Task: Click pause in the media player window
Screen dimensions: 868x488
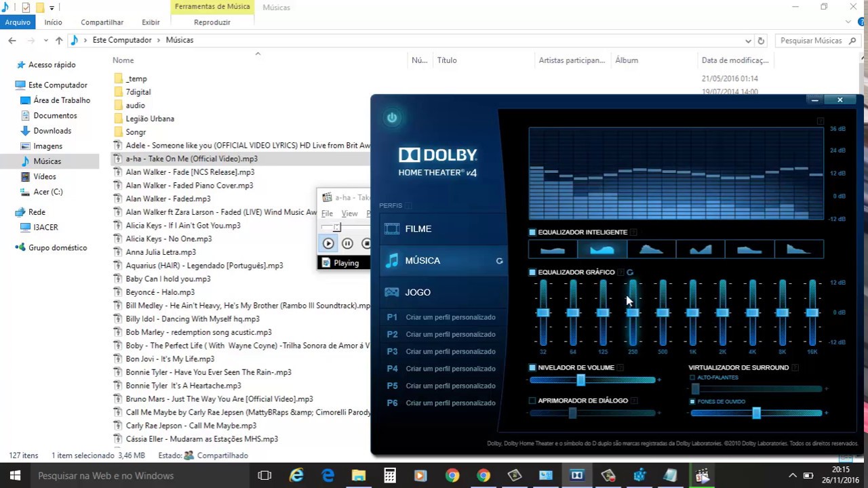Action: (347, 243)
